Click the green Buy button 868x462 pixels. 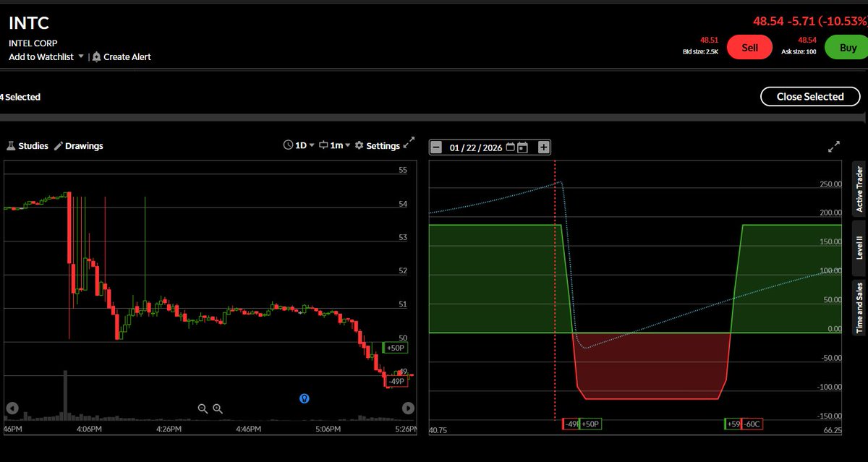[848, 47]
